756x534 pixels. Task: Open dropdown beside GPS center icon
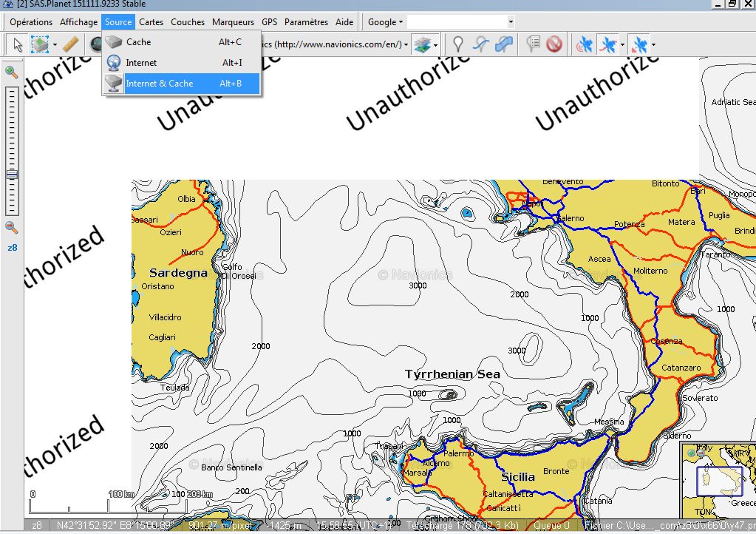(653, 45)
